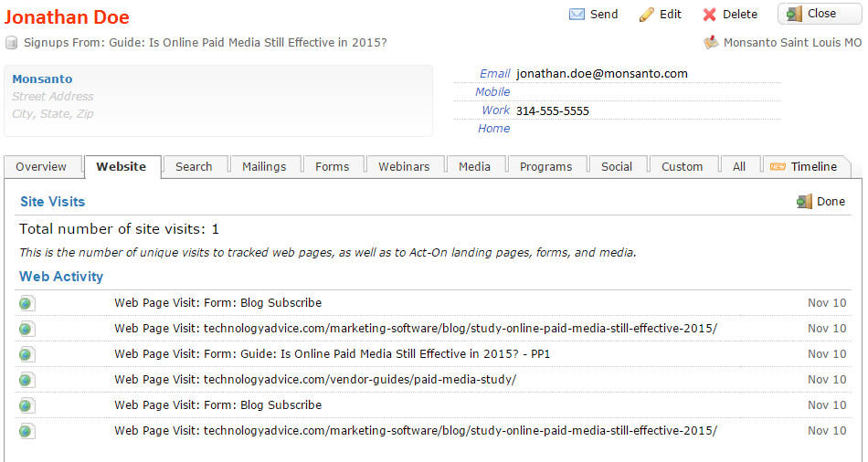Click globe icon beside first Blog Subscribe visit
Viewport: 868px width, 462px height.
point(26,303)
